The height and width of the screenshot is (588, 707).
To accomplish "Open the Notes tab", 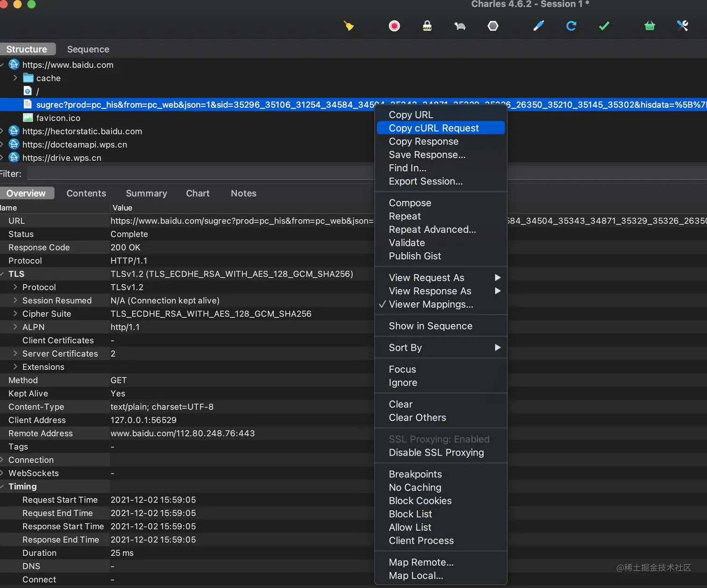I will click(244, 193).
